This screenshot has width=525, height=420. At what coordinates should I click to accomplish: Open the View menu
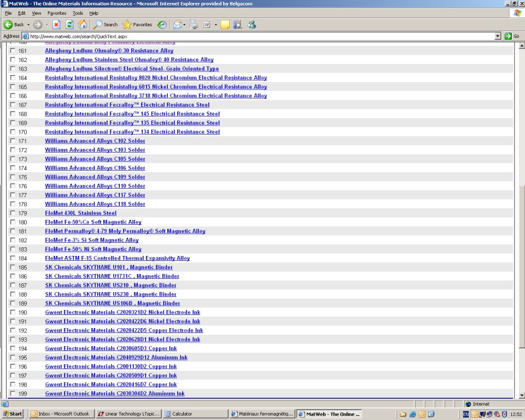click(x=37, y=13)
